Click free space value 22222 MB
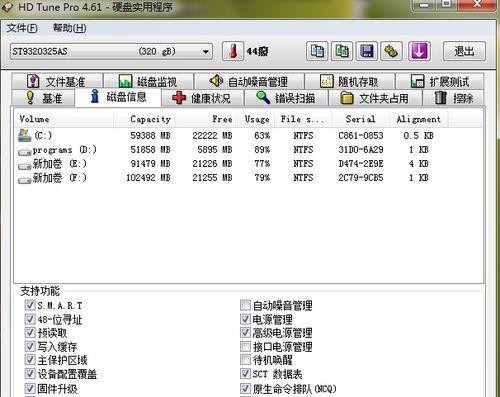The height and width of the screenshot is (397, 500). click(x=212, y=136)
